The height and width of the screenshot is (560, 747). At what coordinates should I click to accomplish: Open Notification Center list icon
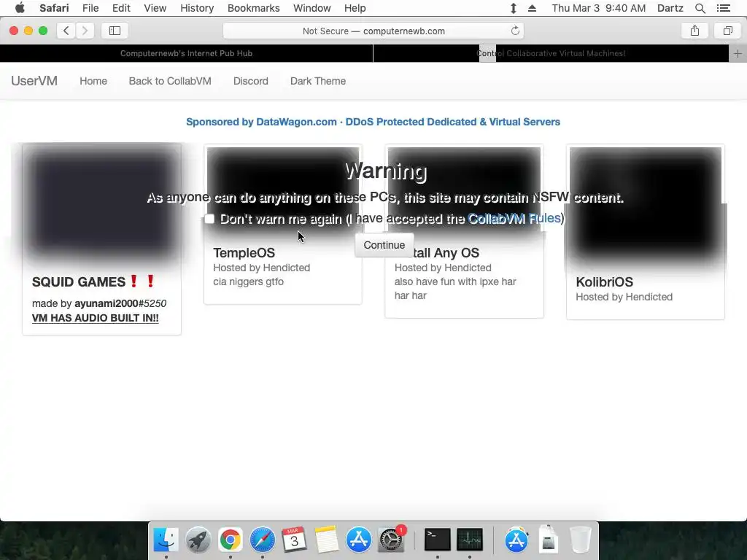tap(723, 8)
